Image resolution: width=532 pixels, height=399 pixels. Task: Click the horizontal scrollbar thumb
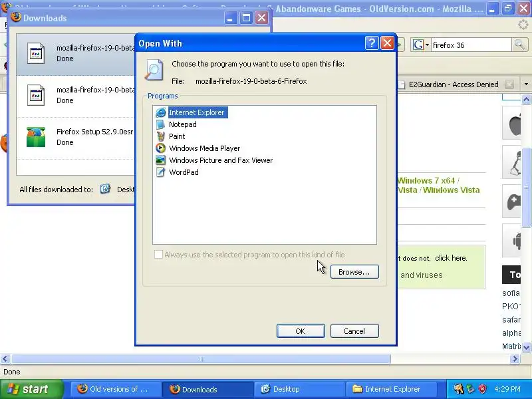point(201,358)
